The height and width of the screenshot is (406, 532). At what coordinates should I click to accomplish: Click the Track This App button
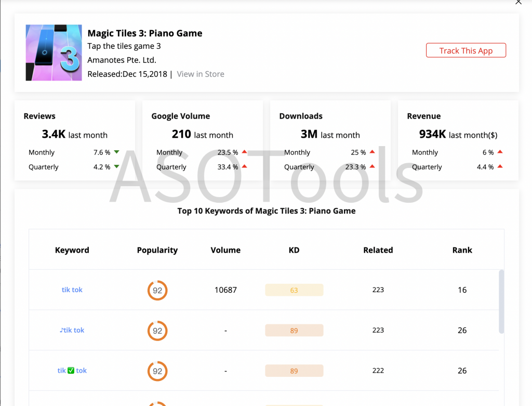466,50
